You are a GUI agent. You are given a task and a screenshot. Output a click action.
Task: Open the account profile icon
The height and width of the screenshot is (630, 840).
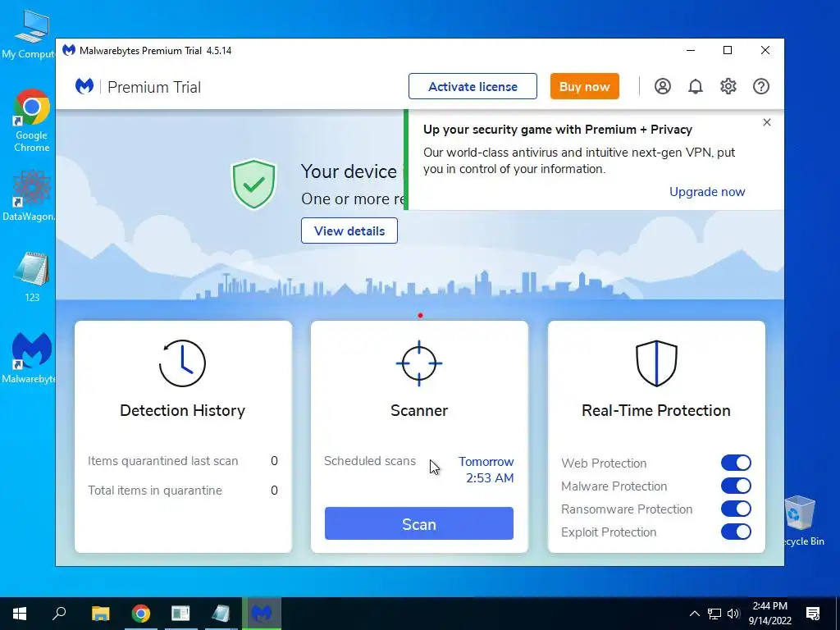[662, 86]
